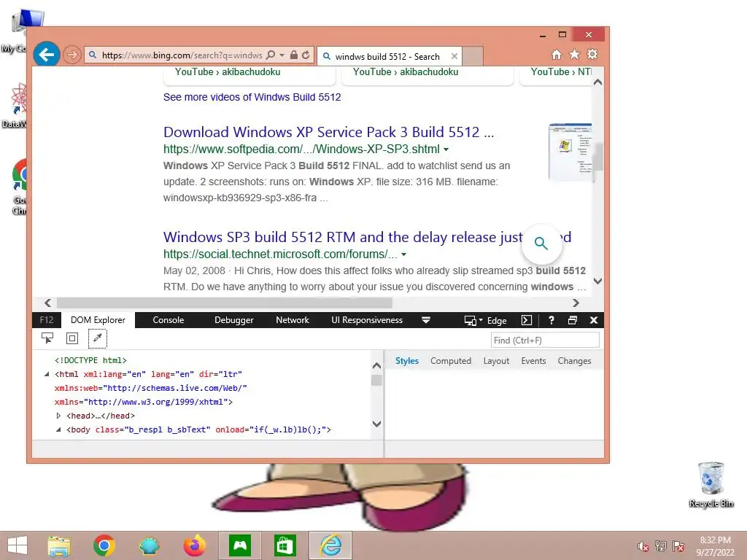This screenshot has width=747, height=560.
Task: Select the Events pane tab
Action: tap(533, 361)
